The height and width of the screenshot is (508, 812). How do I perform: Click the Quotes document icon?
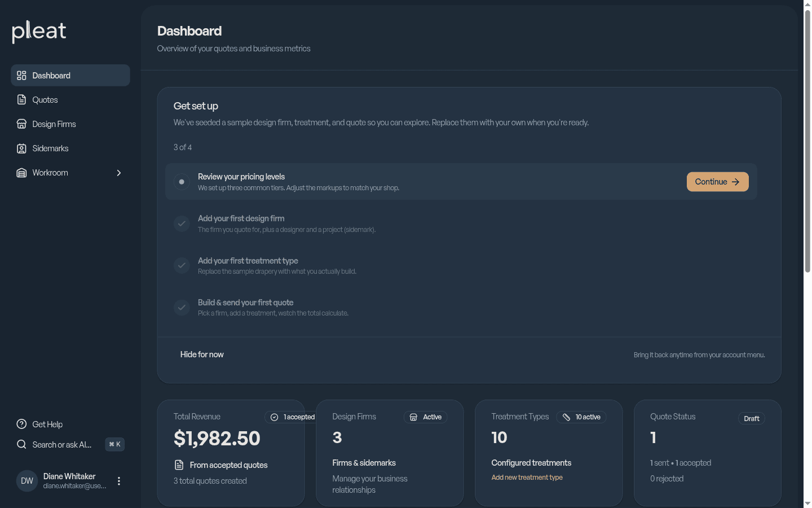(21, 100)
